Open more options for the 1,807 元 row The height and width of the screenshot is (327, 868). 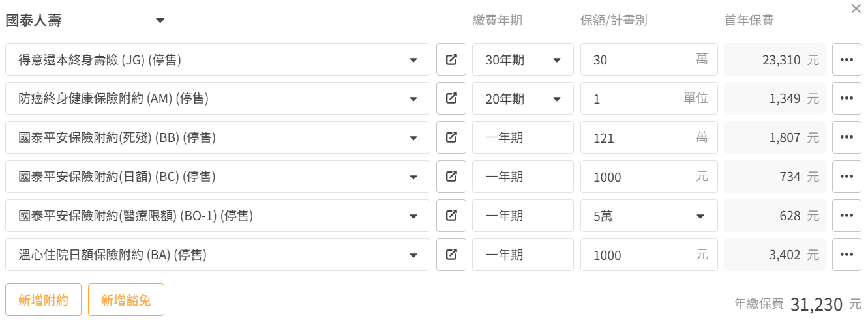[x=846, y=138]
